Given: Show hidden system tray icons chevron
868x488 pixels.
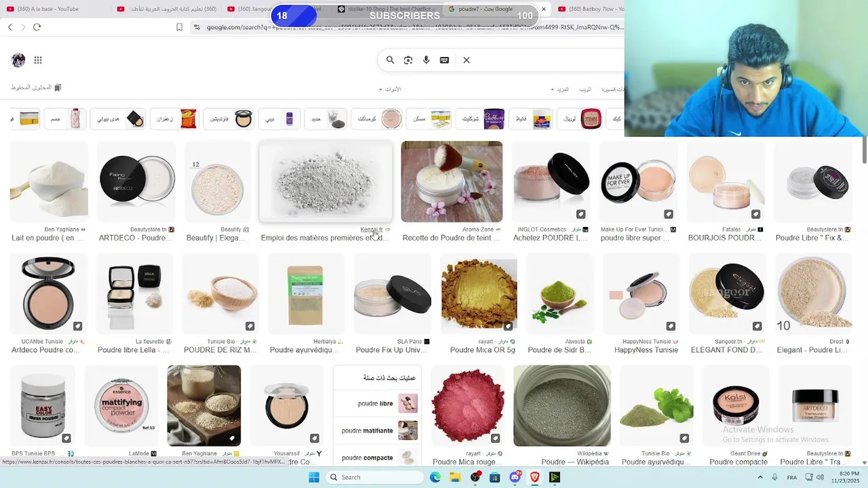Looking at the screenshot, I should pos(760,477).
